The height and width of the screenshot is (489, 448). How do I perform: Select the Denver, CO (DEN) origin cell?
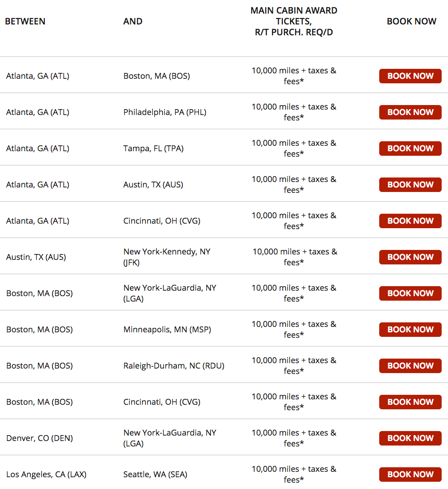(39, 438)
